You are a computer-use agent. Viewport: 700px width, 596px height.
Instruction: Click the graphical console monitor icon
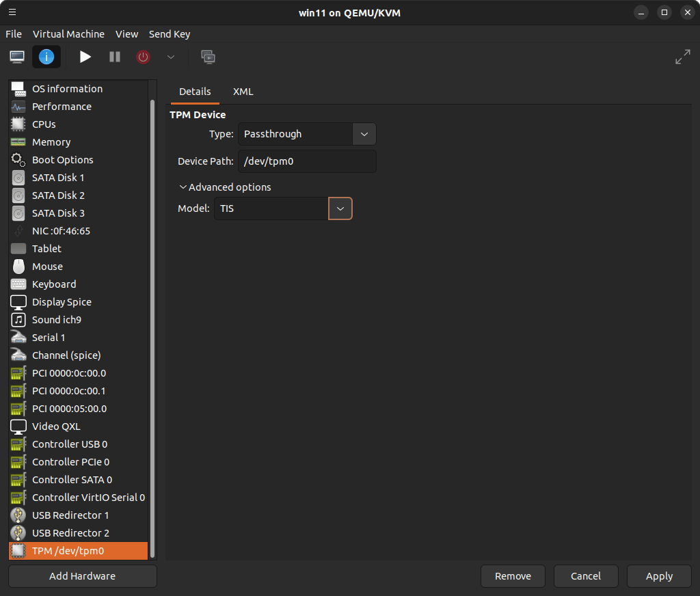pyautogui.click(x=17, y=57)
